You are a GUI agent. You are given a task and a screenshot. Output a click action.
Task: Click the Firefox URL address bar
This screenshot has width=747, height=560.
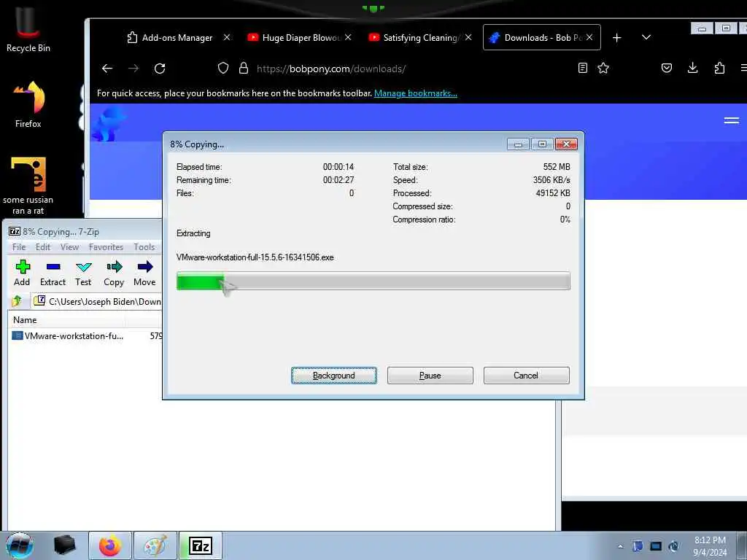(x=400, y=69)
